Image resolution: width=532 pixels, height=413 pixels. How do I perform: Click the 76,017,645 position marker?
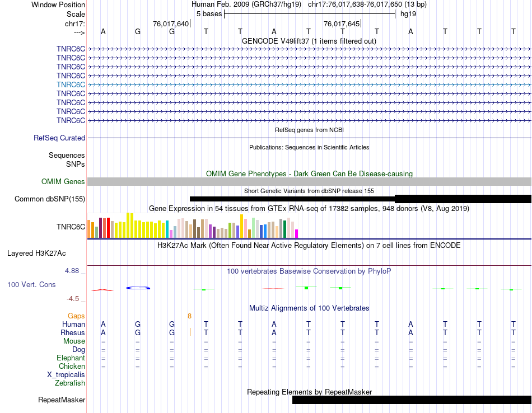(x=342, y=24)
